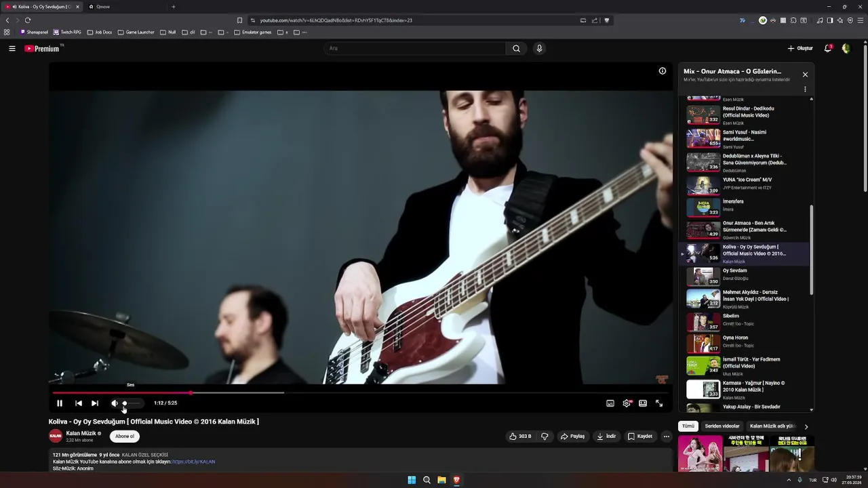Open the browser main hamburger menu

coord(860,20)
